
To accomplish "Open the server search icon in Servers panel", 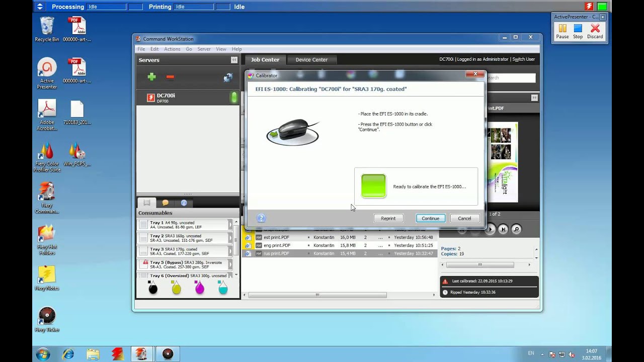I will (x=228, y=77).
